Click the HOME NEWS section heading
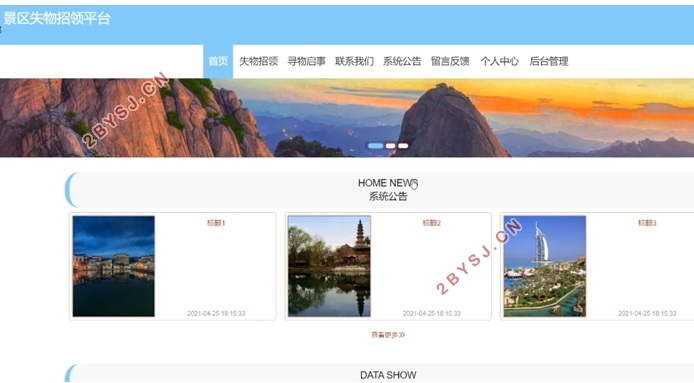This screenshot has width=694, height=383. tap(388, 183)
